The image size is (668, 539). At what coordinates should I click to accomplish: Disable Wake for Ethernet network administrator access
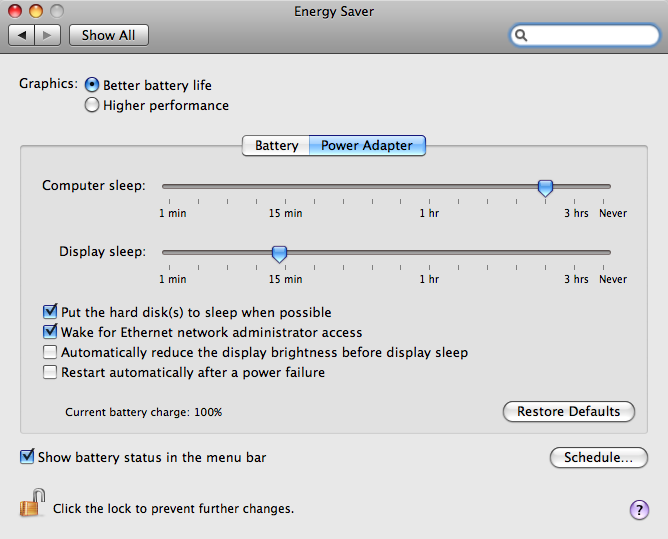50,331
